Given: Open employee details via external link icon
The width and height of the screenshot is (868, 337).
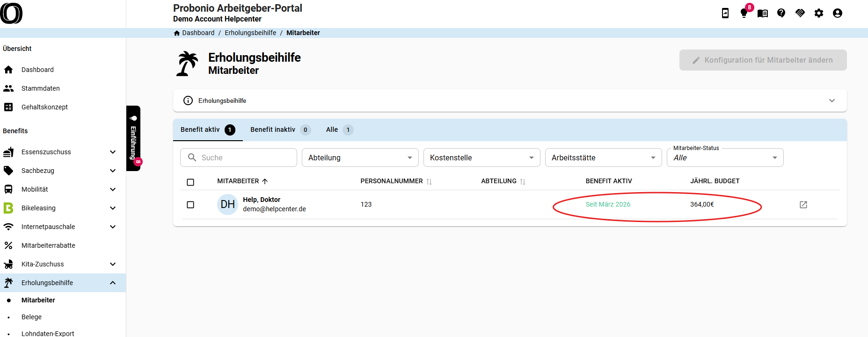Looking at the screenshot, I should pyautogui.click(x=803, y=205).
